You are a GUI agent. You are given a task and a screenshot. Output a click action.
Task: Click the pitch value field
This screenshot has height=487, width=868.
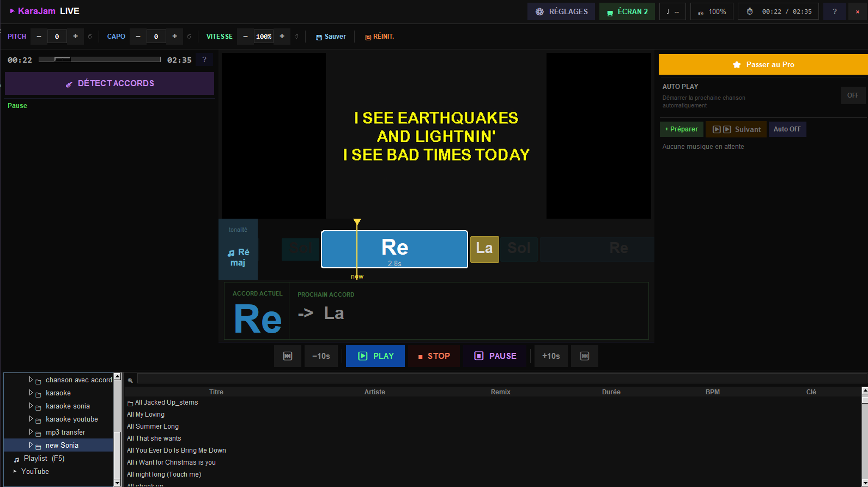[57, 37]
